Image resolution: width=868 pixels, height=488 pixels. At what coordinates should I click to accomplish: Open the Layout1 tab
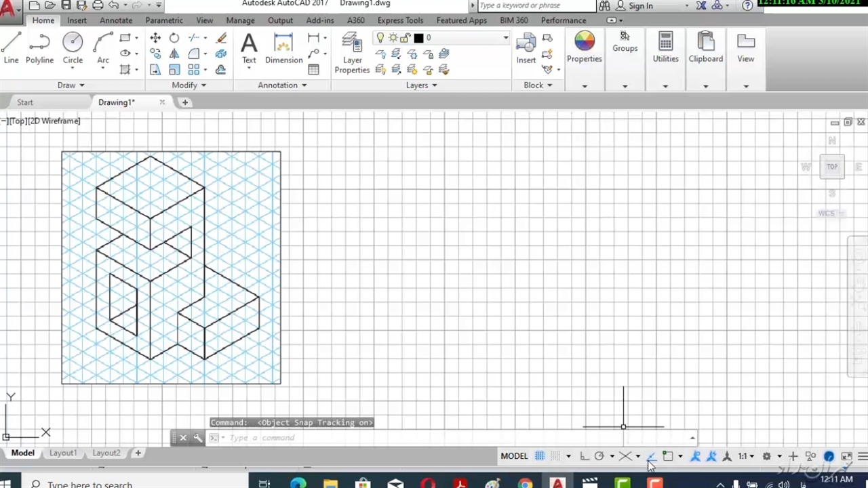pos(63,453)
